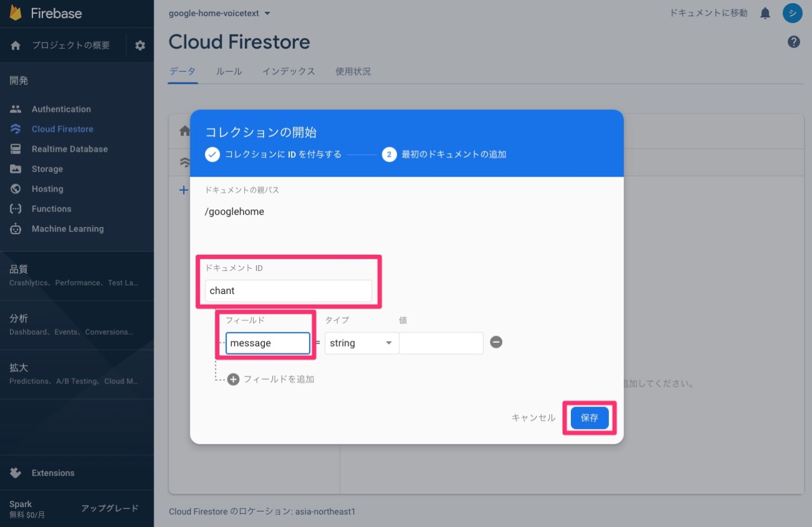The image size is (812, 527).
Task: Click the Hosting globe icon
Action: (x=16, y=189)
